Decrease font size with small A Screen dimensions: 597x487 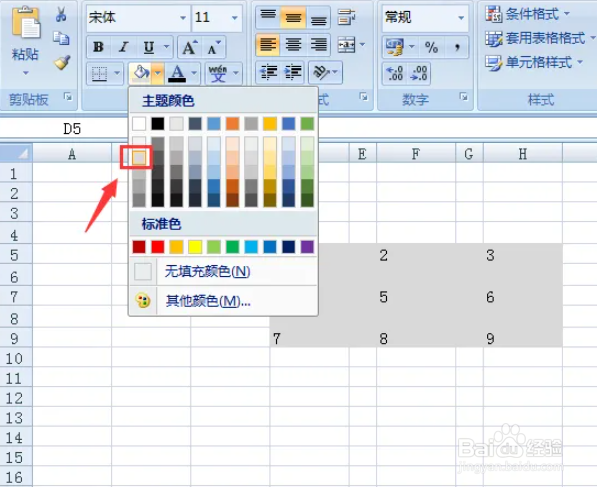point(214,47)
